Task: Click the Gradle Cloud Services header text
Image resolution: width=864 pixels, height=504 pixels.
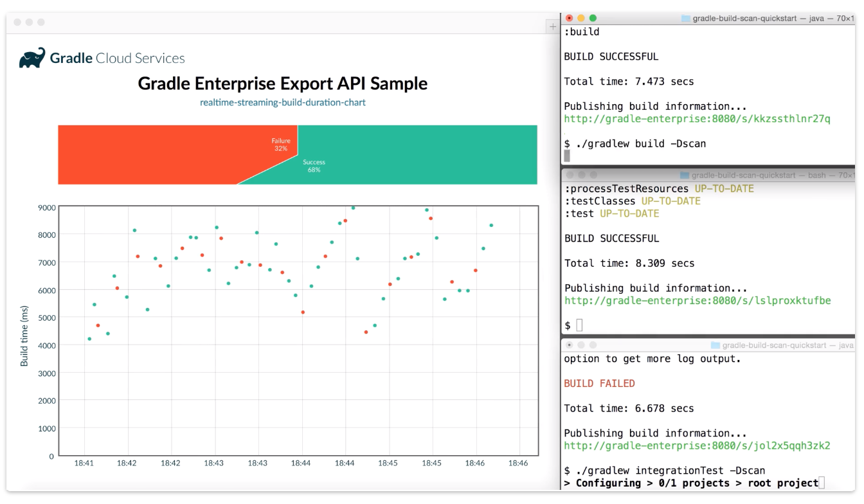Action: click(118, 59)
